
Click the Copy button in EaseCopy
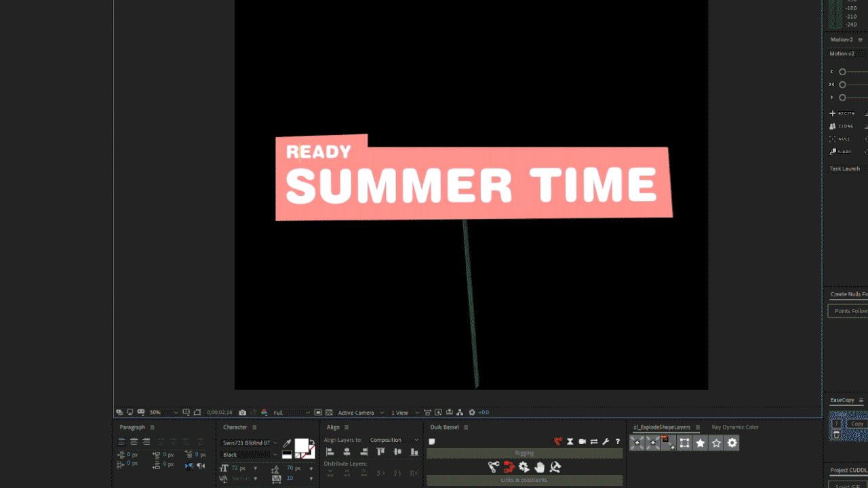(x=857, y=424)
